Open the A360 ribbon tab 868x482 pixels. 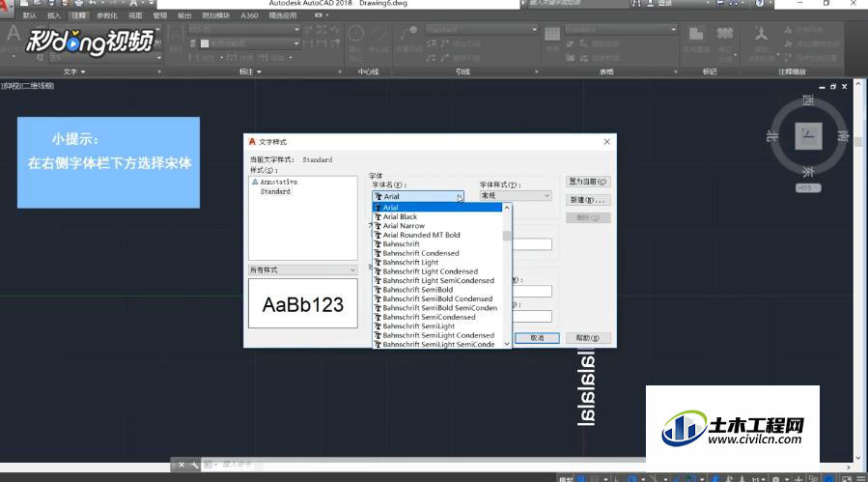pyautogui.click(x=249, y=15)
